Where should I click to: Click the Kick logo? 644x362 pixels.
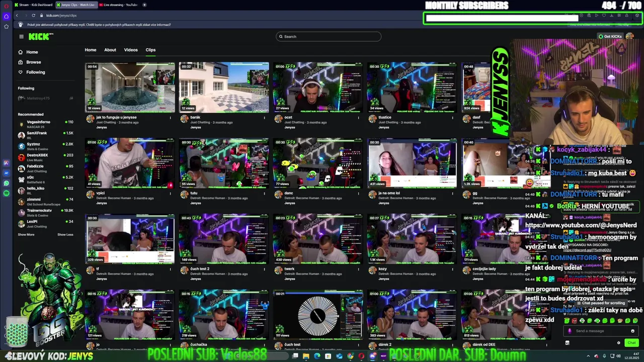point(40,36)
